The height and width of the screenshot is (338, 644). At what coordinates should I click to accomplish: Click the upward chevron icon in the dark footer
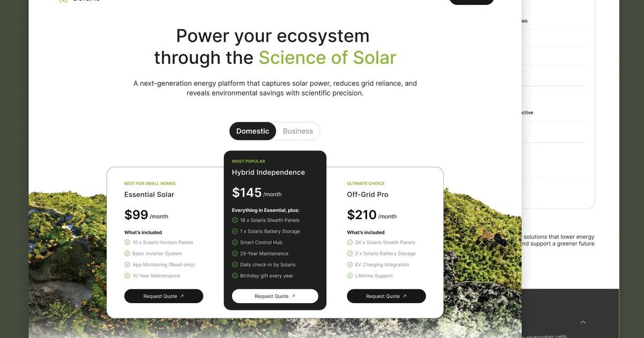[583, 322]
